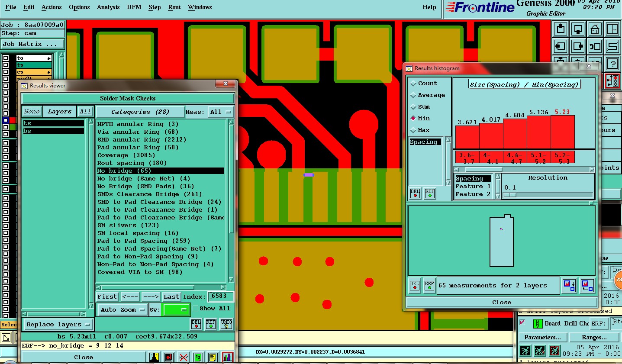
Task: Click the Last navigation button
Action: point(171,297)
